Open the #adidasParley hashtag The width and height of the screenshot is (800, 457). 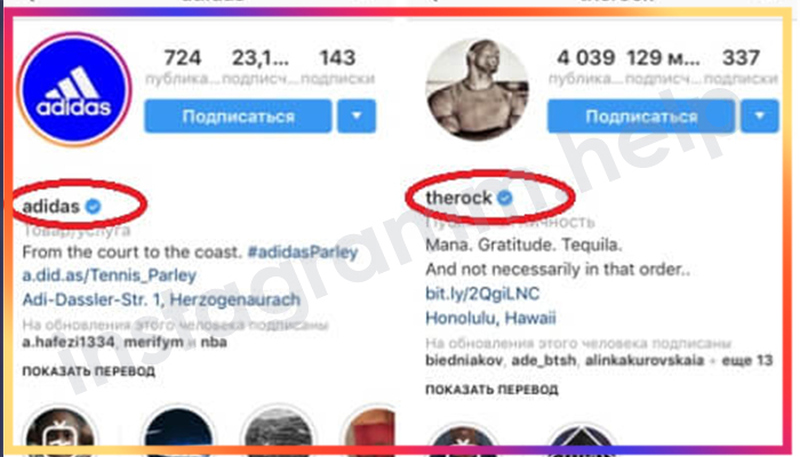click(303, 252)
